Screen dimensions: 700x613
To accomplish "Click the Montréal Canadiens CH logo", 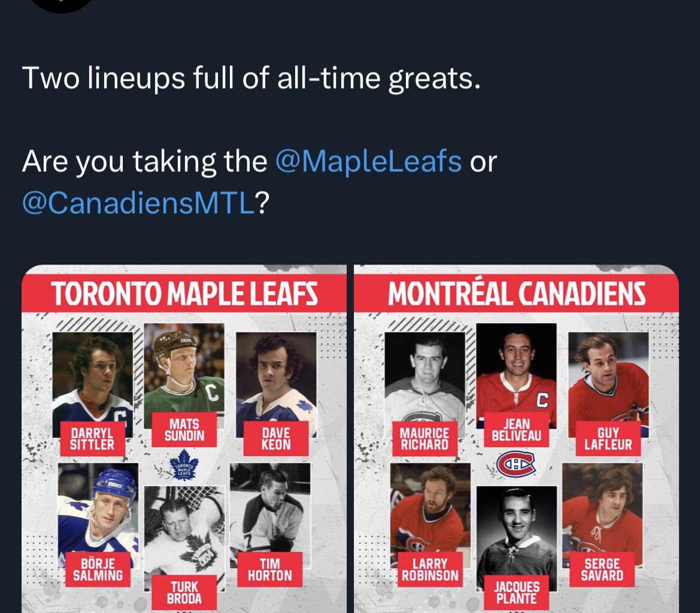I will (516, 462).
